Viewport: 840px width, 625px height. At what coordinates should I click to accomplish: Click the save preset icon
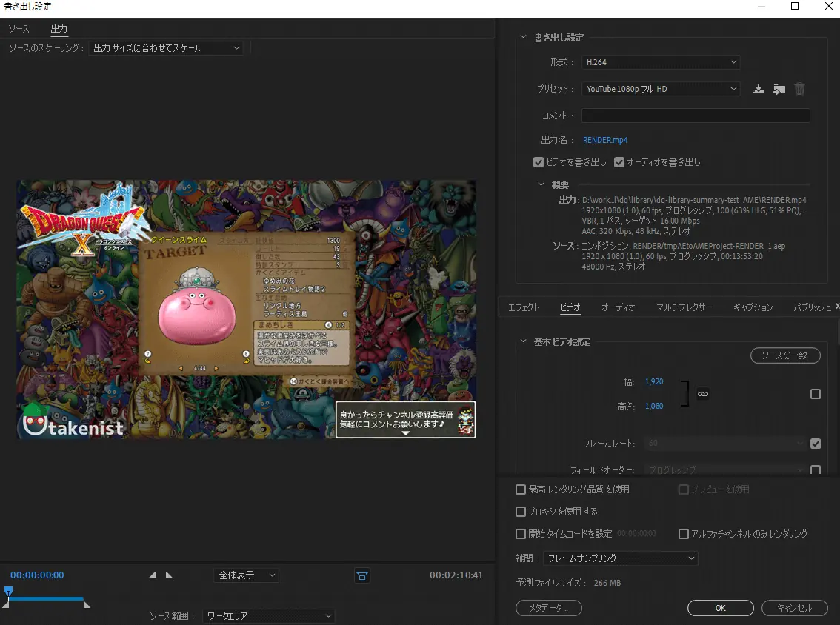[758, 89]
